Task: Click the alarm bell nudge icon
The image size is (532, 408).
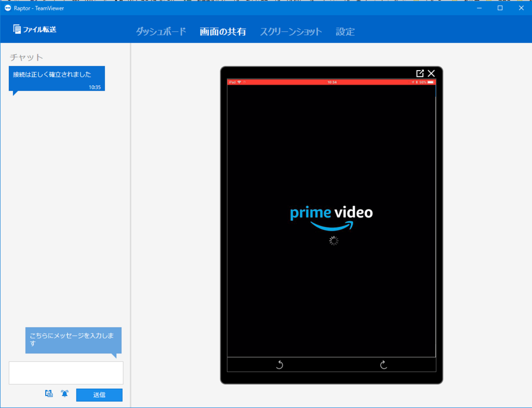Action: click(64, 393)
